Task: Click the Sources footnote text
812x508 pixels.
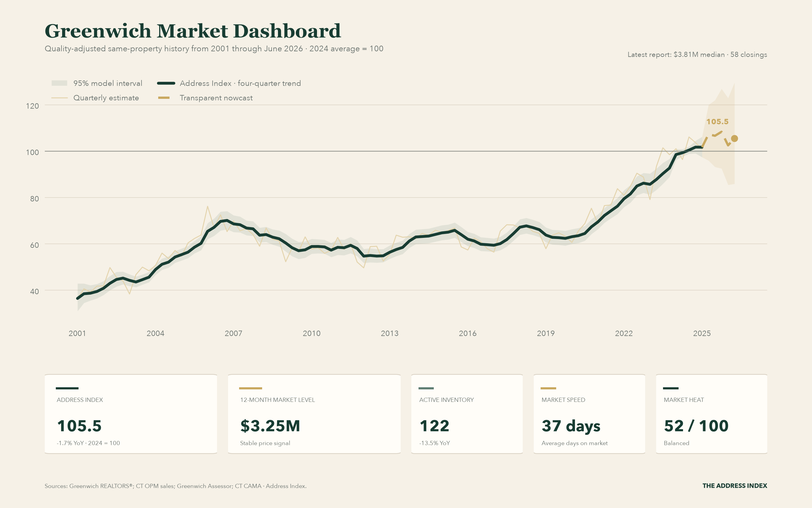Action: pyautogui.click(x=176, y=486)
